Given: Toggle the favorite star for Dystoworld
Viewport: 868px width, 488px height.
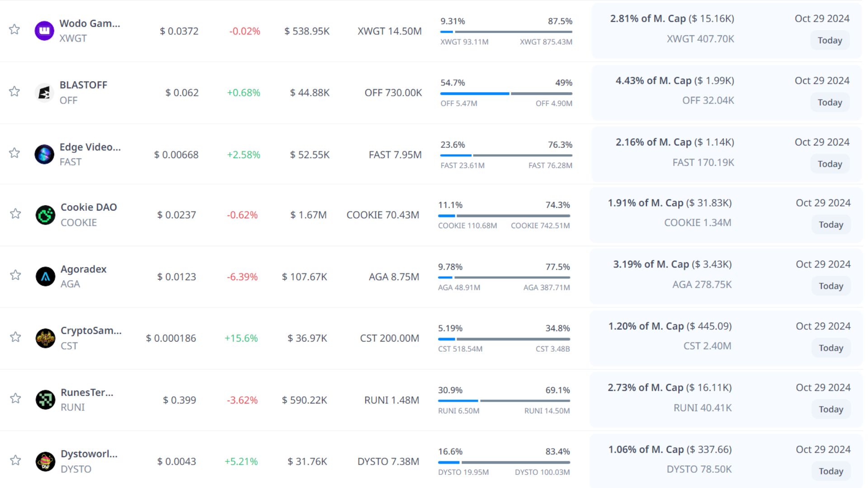Looking at the screenshot, I should click(x=15, y=460).
